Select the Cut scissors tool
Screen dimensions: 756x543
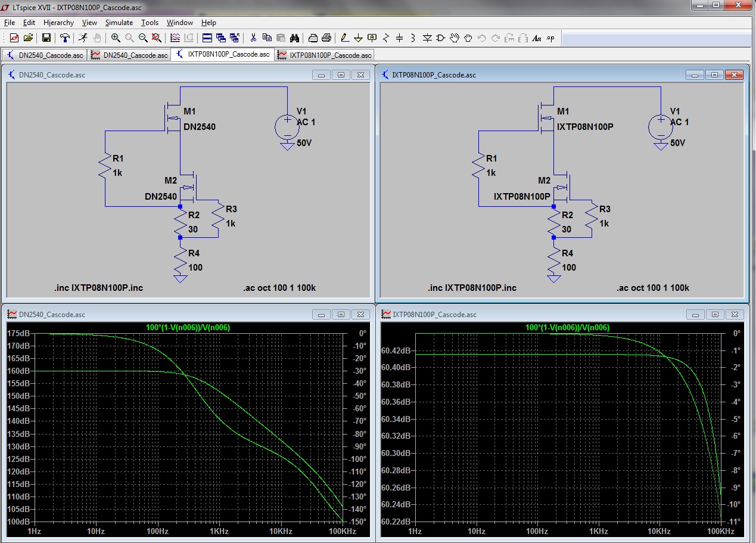pyautogui.click(x=253, y=38)
